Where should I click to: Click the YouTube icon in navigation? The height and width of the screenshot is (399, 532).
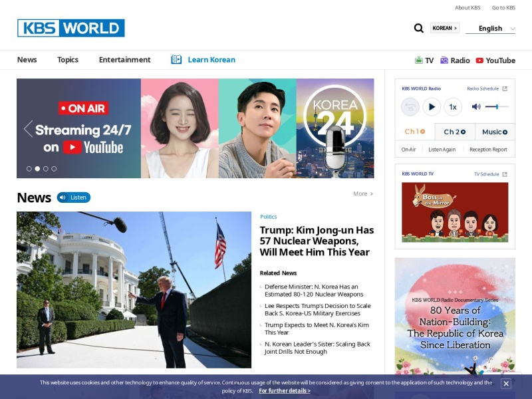[479, 61]
